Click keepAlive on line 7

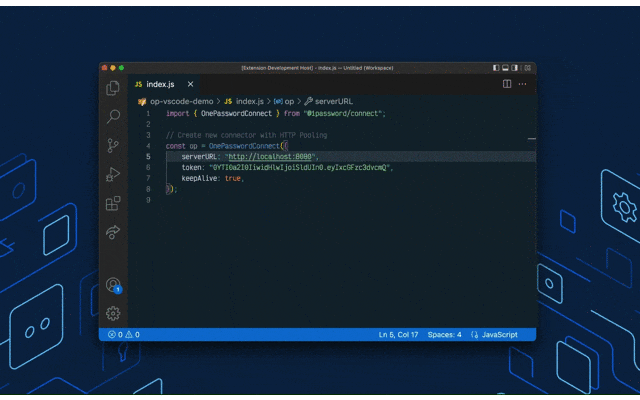pos(199,178)
